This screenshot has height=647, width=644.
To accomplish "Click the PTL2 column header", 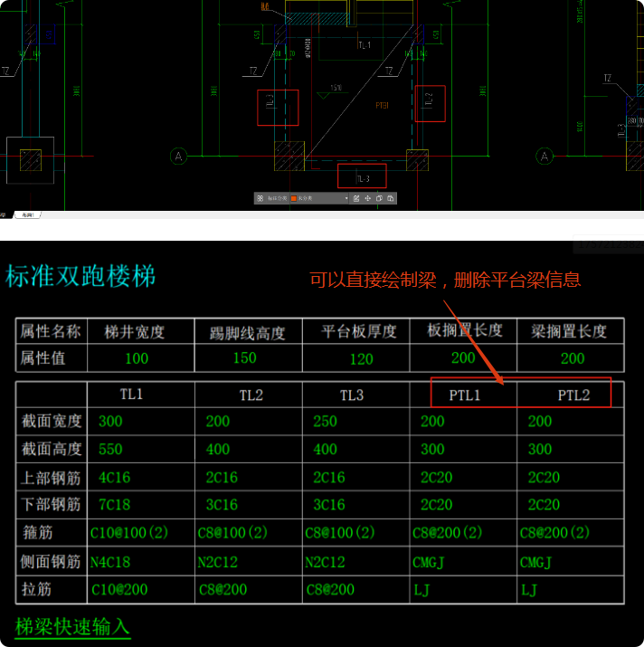I will tap(573, 395).
